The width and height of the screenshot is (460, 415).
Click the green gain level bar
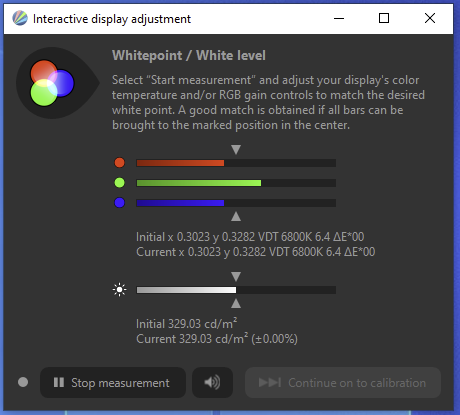[x=236, y=183]
